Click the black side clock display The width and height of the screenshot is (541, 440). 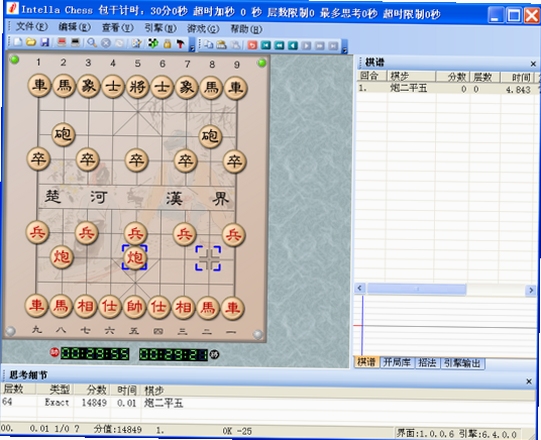pyautogui.click(x=174, y=354)
